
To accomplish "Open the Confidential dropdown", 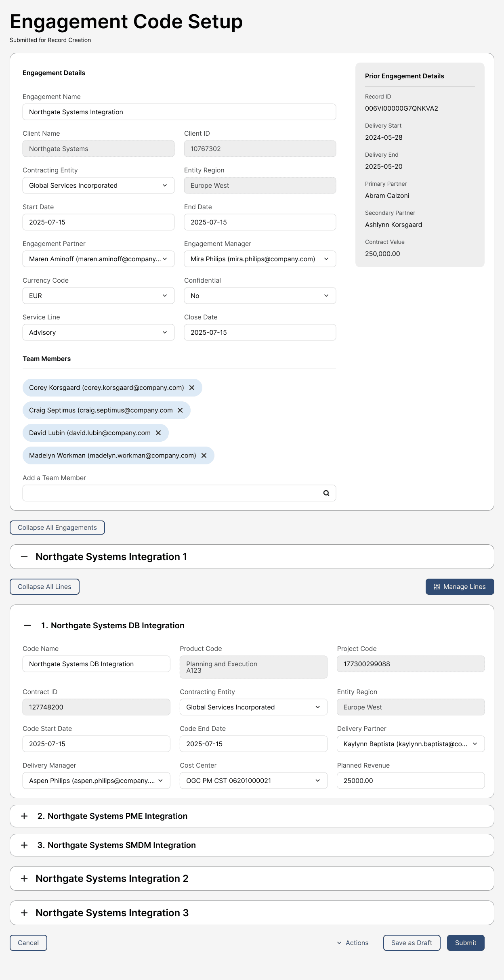I will pos(260,296).
